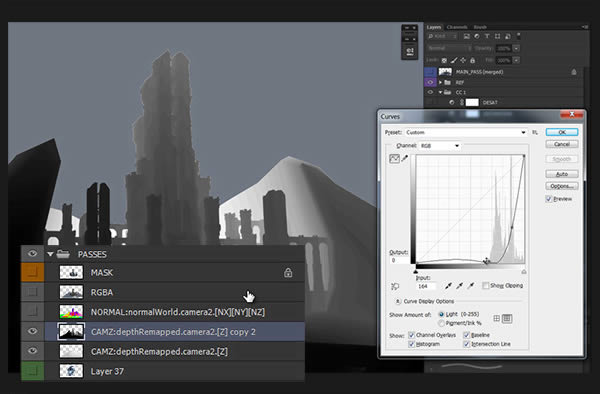Uncheck the Baseline checkbox
Screen dimensions: 600x394
point(466,335)
